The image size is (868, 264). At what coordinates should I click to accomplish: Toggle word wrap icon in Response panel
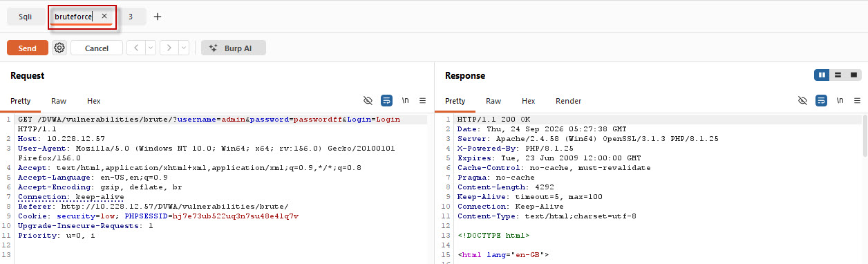point(821,100)
